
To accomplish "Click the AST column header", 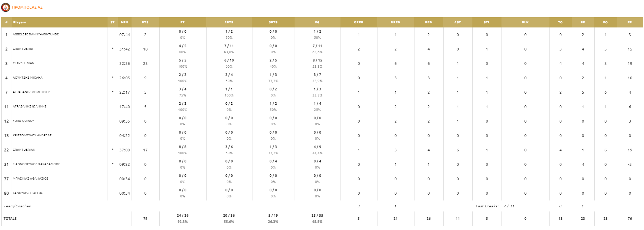I will point(457,22).
